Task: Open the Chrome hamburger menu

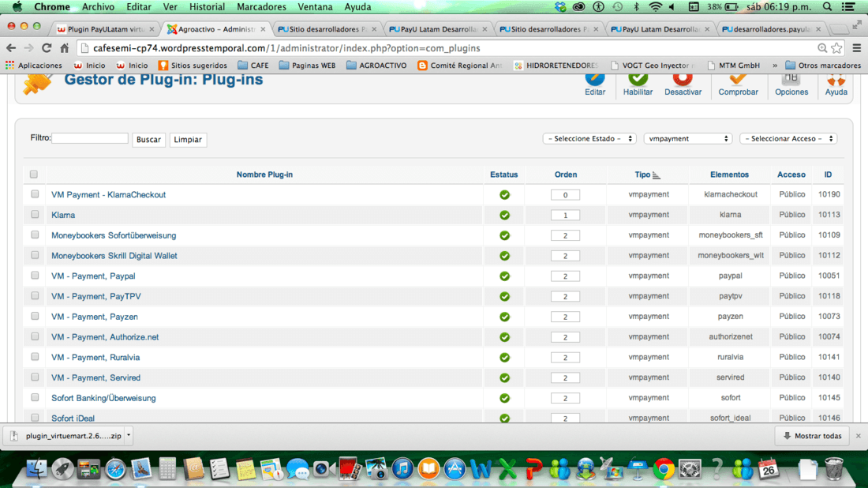Action: pos(856,48)
